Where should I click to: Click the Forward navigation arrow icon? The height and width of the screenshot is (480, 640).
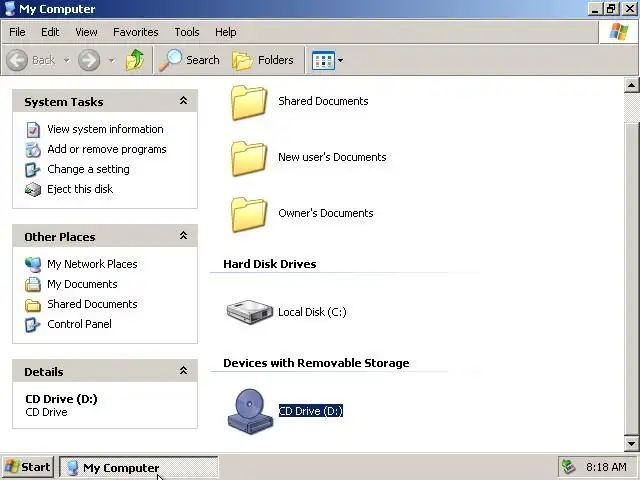pos(89,60)
